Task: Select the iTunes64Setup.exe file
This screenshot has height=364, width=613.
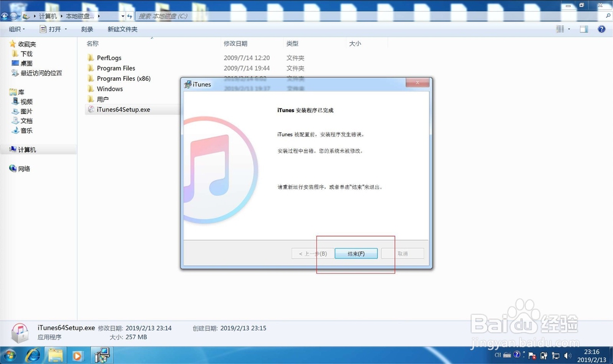Action: coord(124,110)
